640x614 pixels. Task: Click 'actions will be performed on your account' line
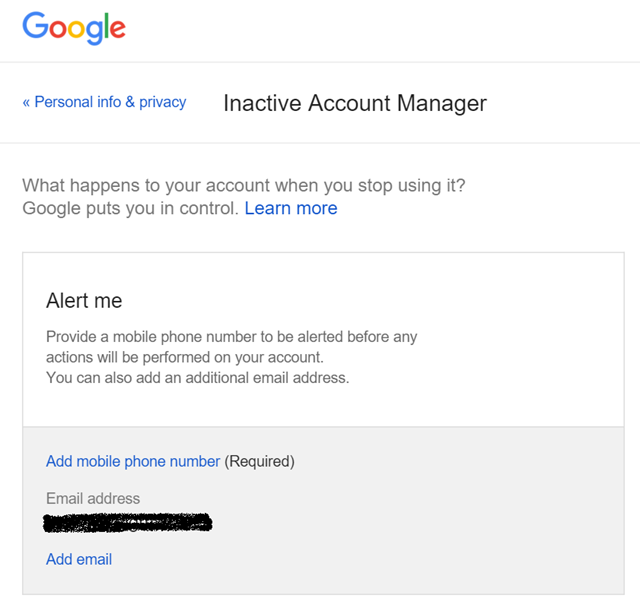point(185,357)
